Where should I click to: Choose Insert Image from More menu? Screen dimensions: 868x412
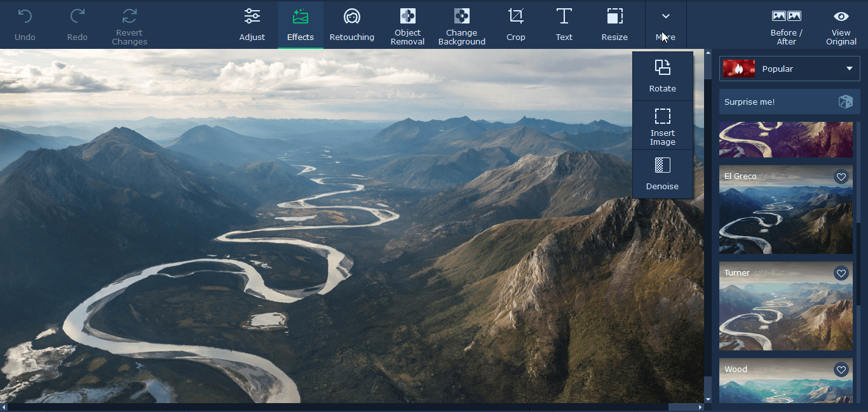tap(663, 126)
